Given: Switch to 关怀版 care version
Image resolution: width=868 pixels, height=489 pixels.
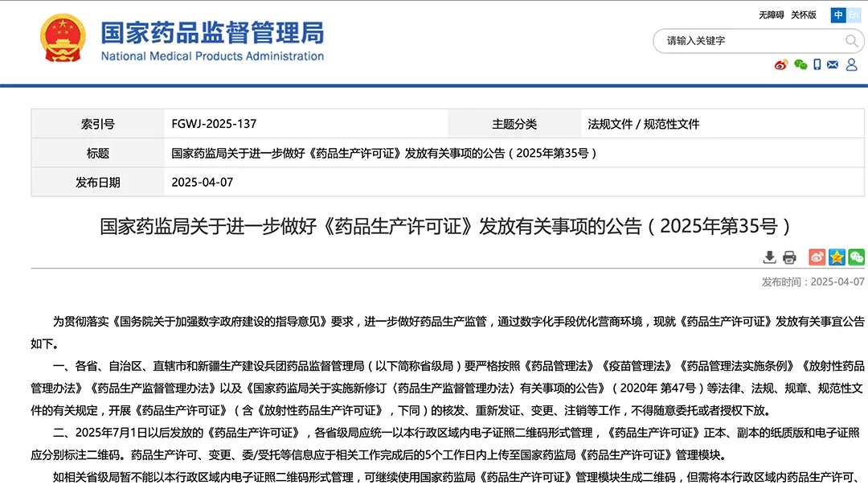Looking at the screenshot, I should 803,14.
